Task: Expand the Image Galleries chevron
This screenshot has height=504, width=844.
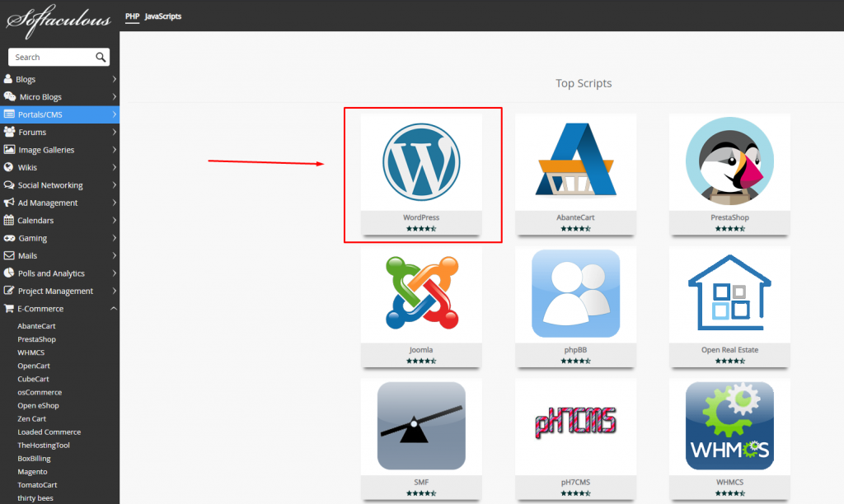Action: pyautogui.click(x=114, y=150)
